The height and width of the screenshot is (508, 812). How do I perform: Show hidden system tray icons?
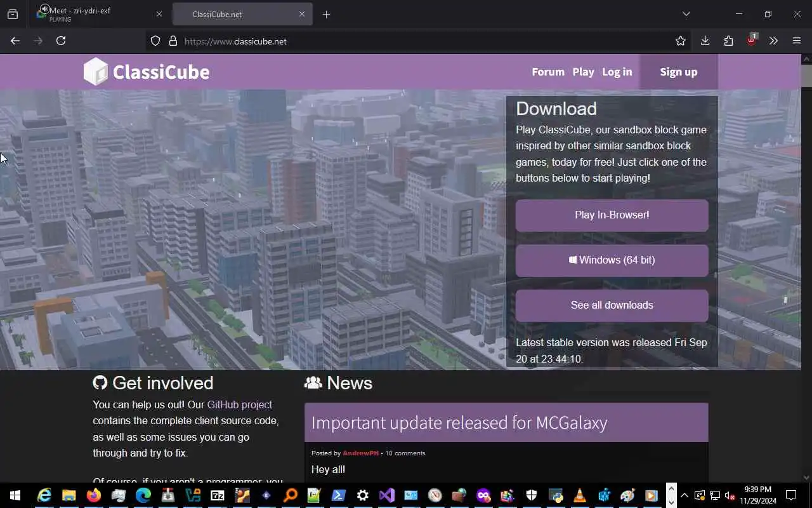click(684, 495)
